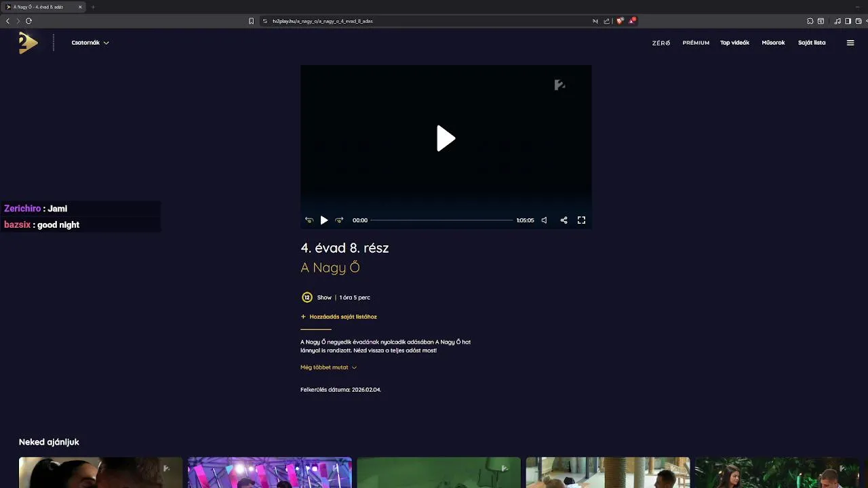Click the Neked ajánljuk section heading
Image resolution: width=868 pixels, height=488 pixels.
click(49, 442)
